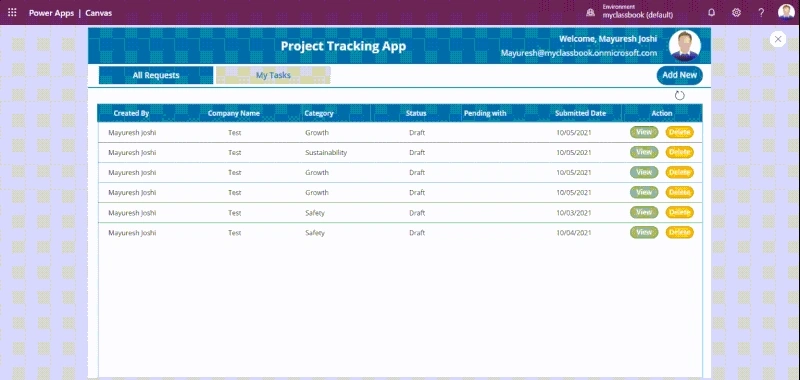
Task: View the Sustainability request
Action: click(x=644, y=152)
